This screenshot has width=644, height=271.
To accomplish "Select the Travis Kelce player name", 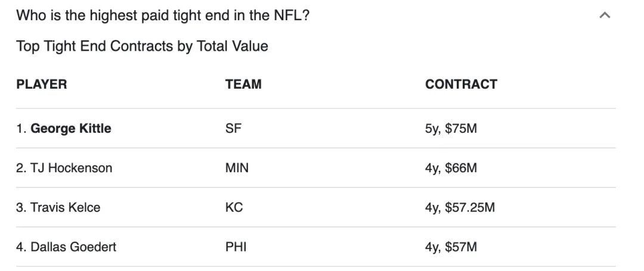I will (x=66, y=207).
